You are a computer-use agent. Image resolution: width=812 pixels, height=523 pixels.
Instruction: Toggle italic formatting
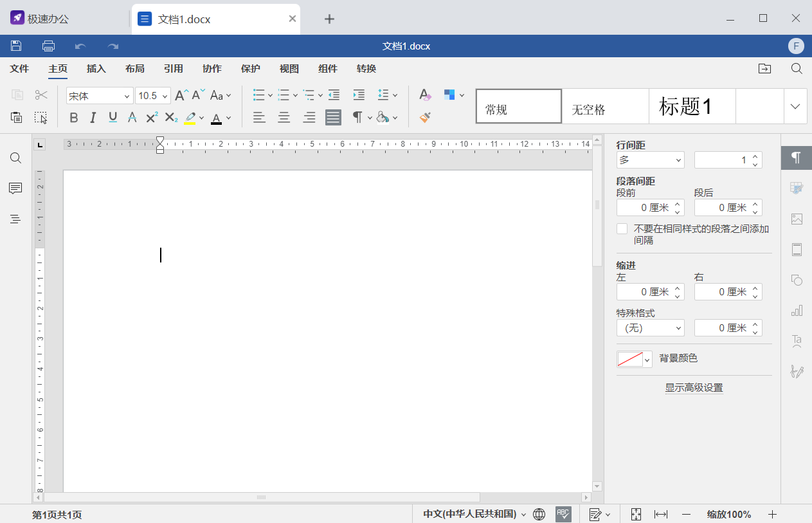pos(93,117)
